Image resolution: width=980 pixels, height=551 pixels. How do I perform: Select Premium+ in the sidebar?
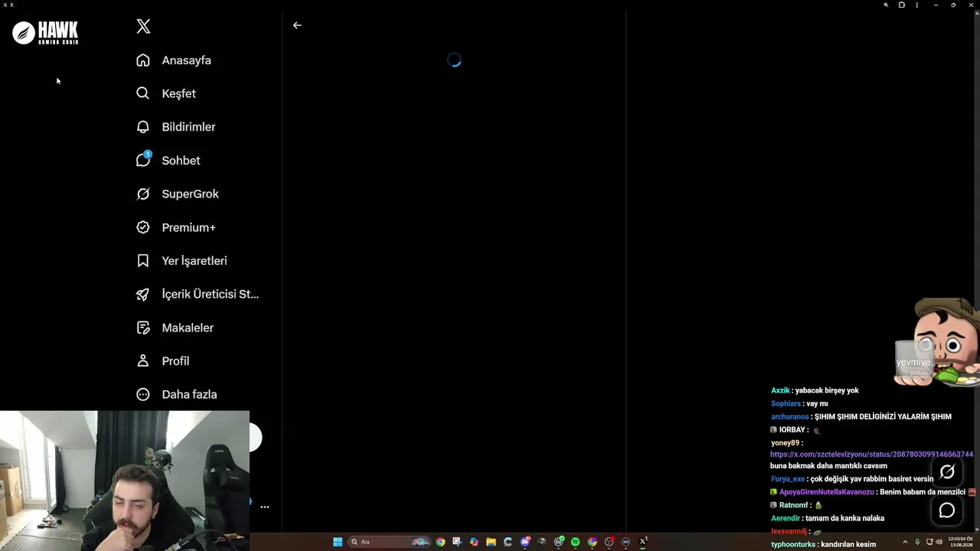pyautogui.click(x=188, y=227)
